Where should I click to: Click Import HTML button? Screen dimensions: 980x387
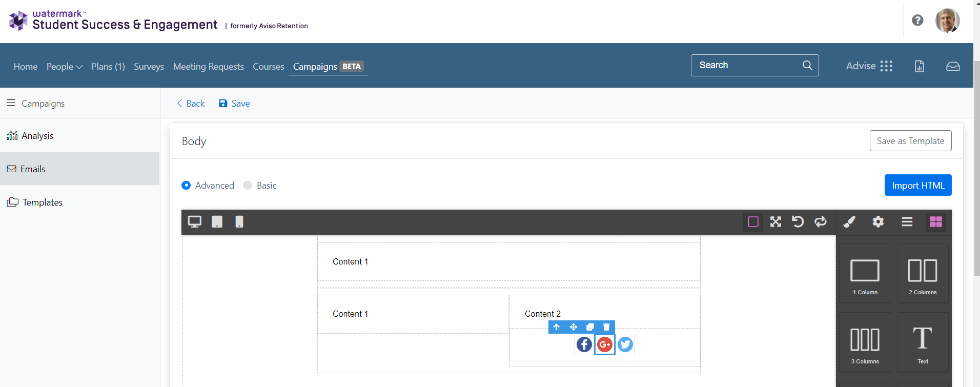click(918, 185)
